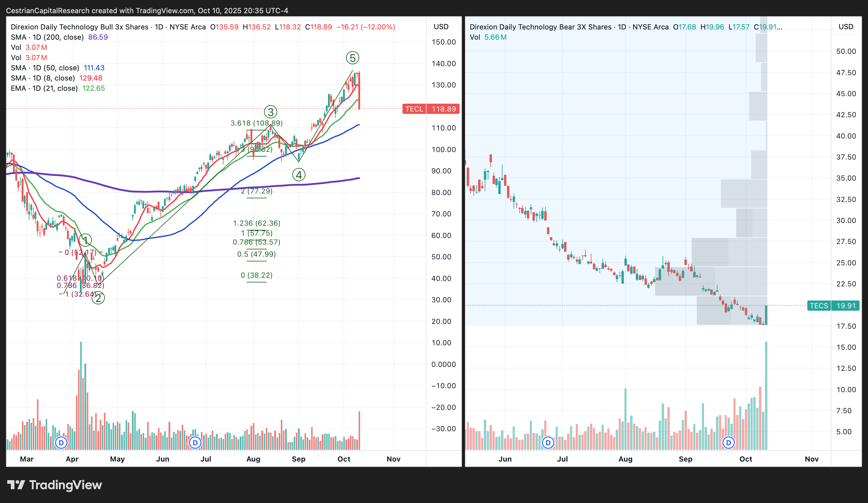
Task: Click the dividend D marker near October on the TECS chart
Action: (728, 442)
